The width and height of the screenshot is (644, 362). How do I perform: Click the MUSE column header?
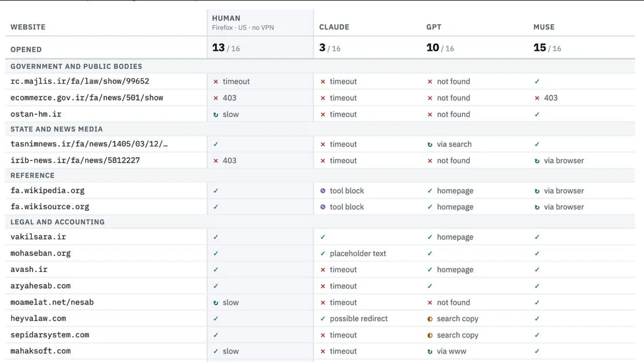tap(544, 27)
